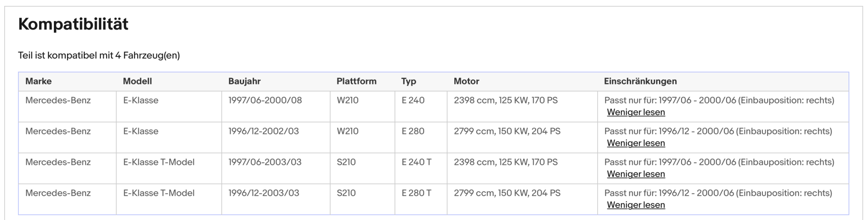
Task: Click 'Weniger lesen' in the E 240 row
Action: point(636,112)
